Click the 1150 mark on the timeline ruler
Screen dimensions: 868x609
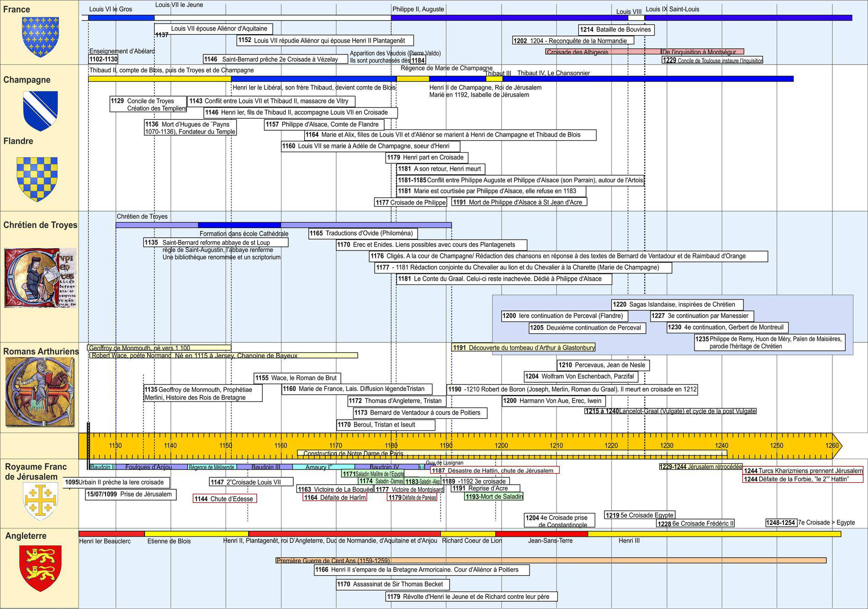click(226, 445)
